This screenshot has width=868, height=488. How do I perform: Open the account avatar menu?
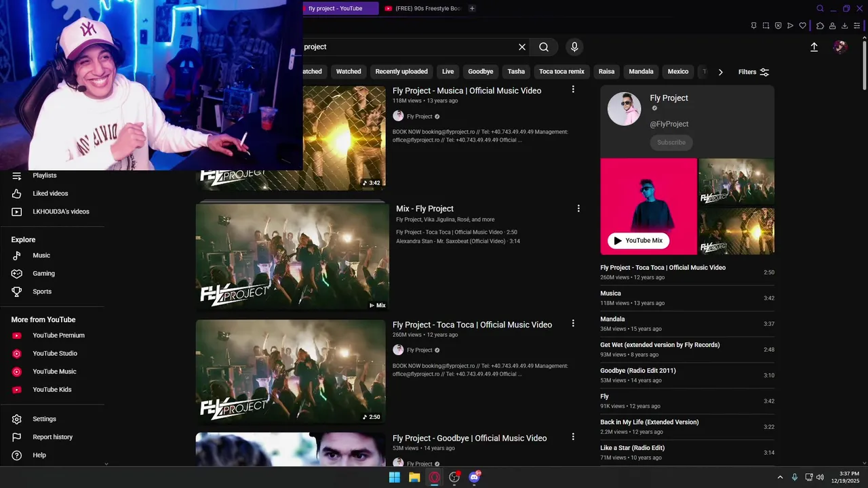click(x=840, y=47)
